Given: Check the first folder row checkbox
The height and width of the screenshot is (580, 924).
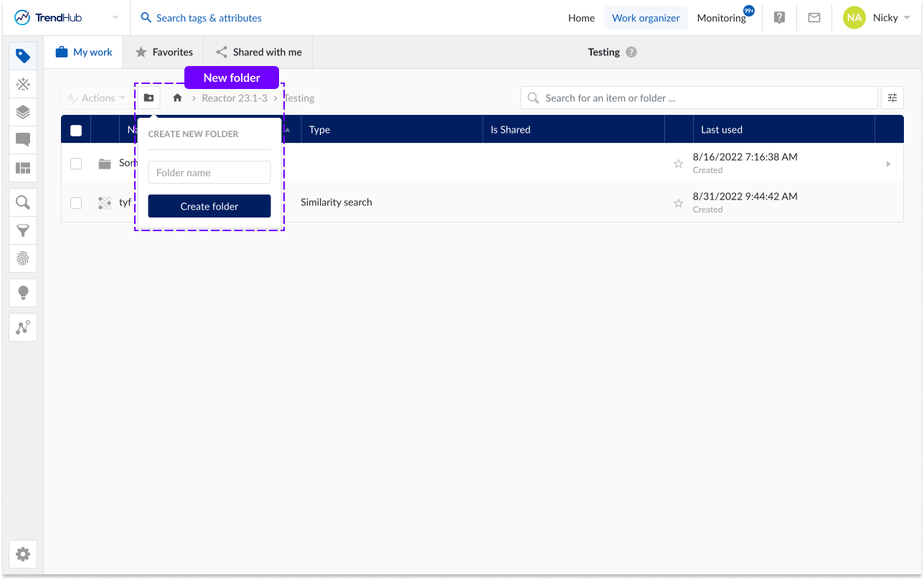Looking at the screenshot, I should pyautogui.click(x=76, y=164).
